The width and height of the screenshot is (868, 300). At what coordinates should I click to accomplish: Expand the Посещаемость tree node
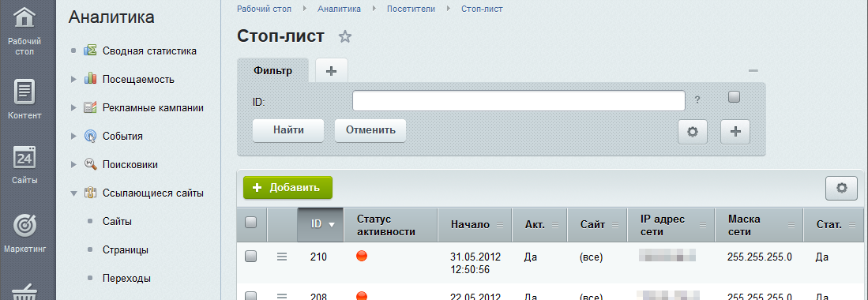[x=73, y=80]
